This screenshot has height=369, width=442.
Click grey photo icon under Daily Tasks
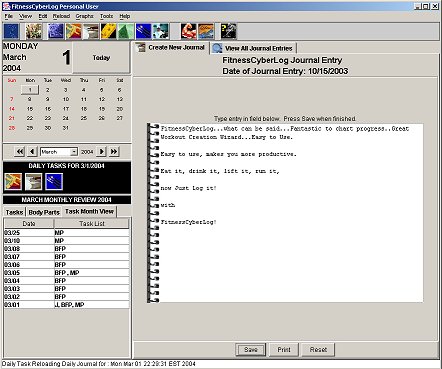point(34,182)
